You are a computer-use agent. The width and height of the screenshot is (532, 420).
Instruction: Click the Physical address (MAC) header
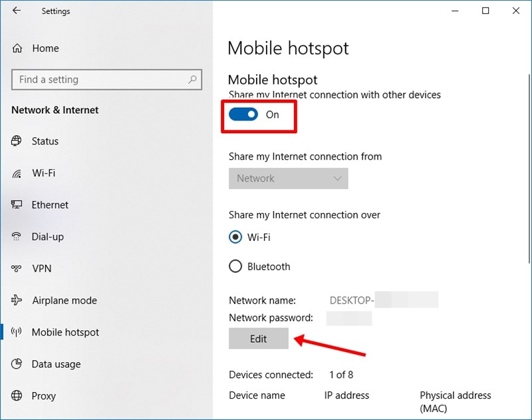point(456,401)
